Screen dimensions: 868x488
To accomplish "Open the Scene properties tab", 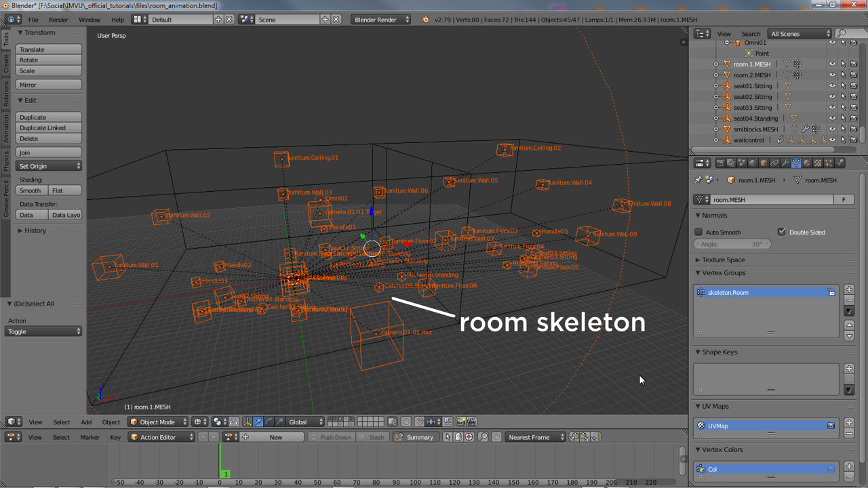I will 742,163.
